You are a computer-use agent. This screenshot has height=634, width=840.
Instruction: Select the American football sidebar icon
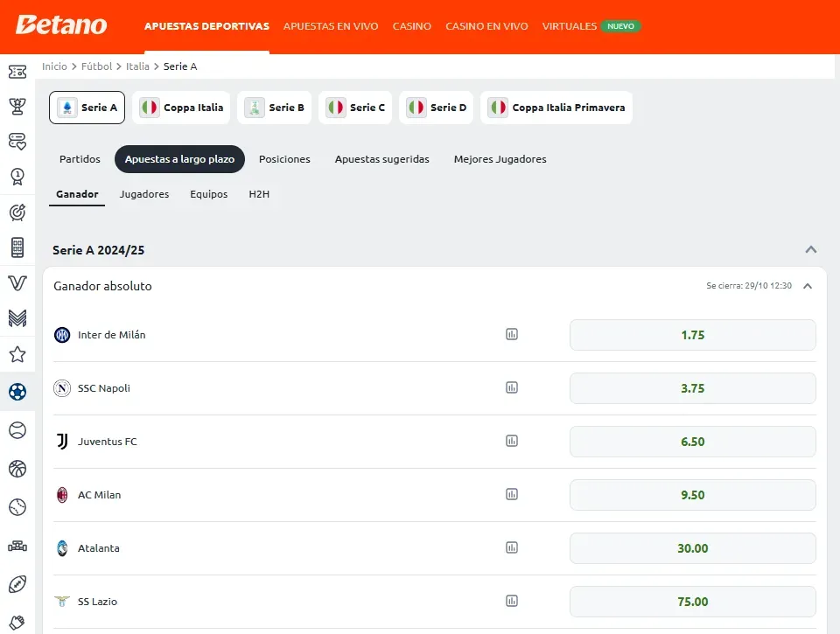click(17, 584)
